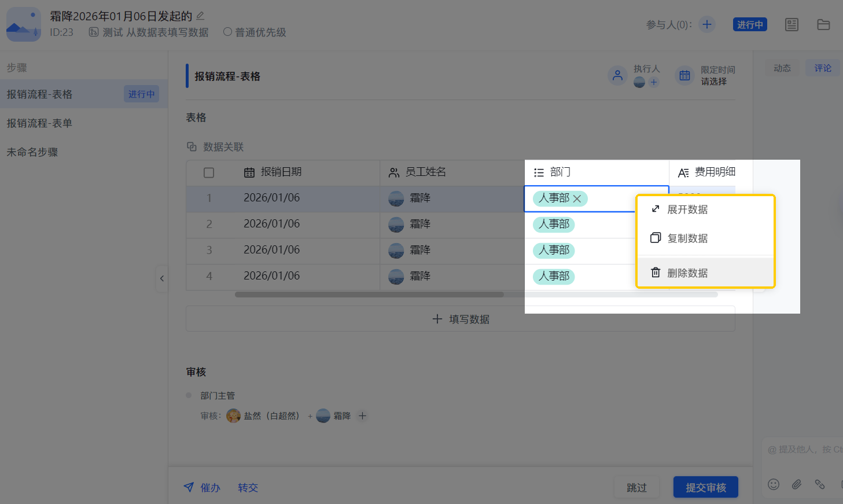Click the status dot beside 部门主管

click(x=189, y=395)
